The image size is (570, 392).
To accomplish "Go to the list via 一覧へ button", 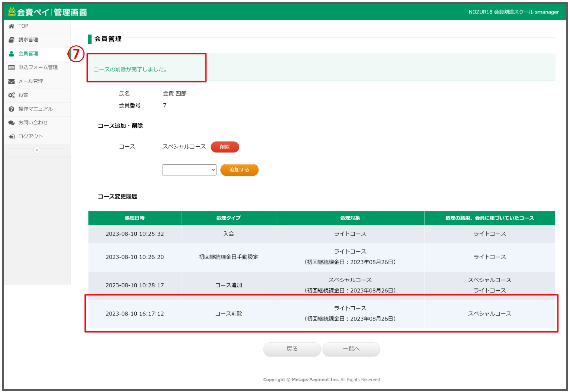I will coord(351,349).
